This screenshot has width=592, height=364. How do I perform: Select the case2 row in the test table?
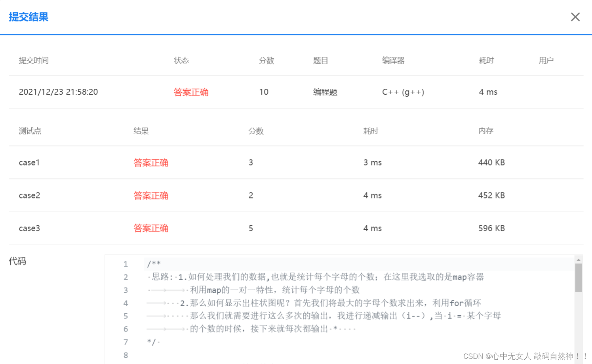[x=29, y=195]
